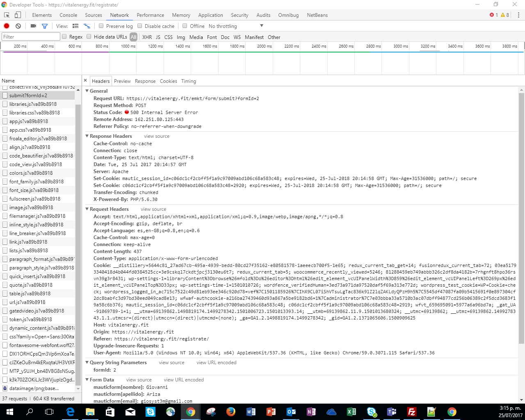
Task: Toggle the waterfall overview view icon
Action: [87, 26]
